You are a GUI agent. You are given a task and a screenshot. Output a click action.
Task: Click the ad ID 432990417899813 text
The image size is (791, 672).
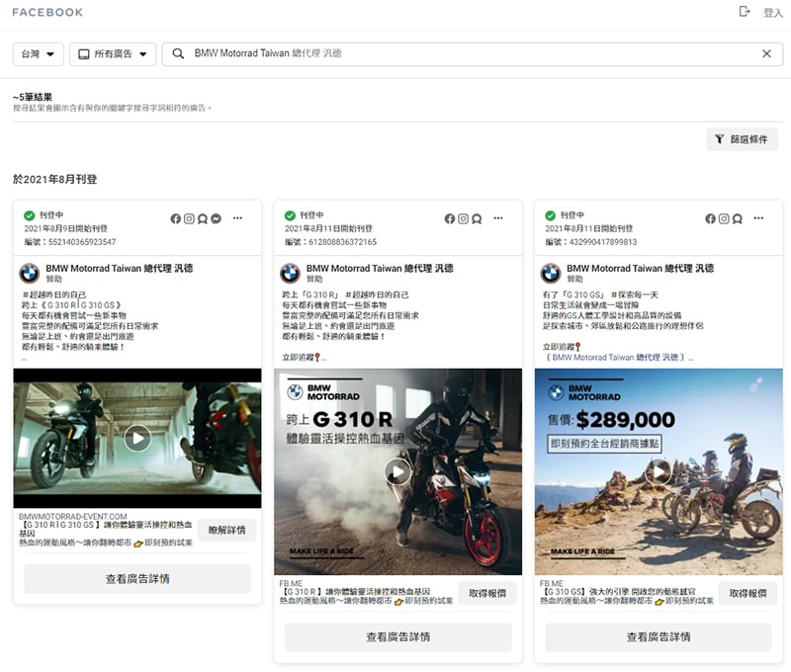point(603,242)
